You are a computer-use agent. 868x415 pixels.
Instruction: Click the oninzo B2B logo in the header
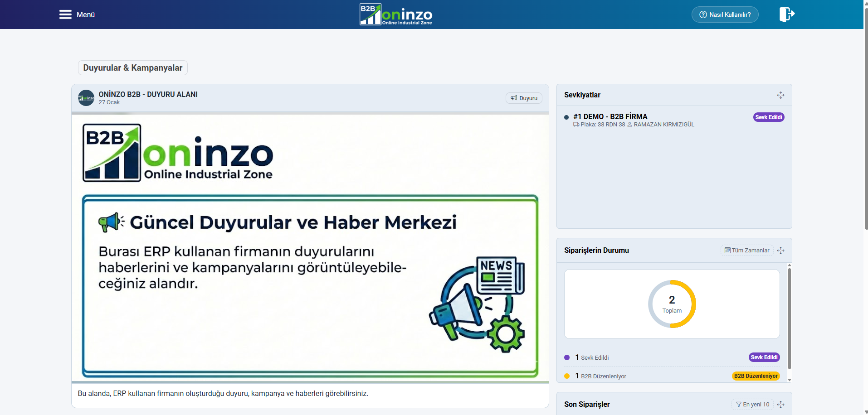point(395,14)
